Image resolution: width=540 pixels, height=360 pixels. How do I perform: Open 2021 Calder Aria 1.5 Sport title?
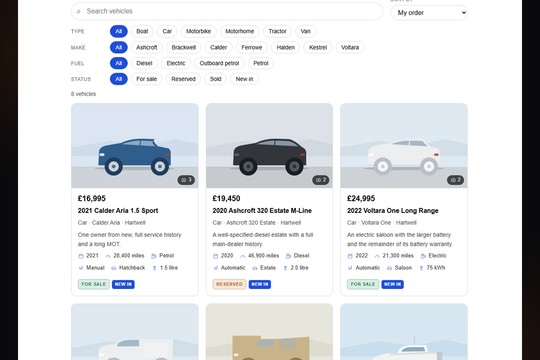[x=118, y=210]
